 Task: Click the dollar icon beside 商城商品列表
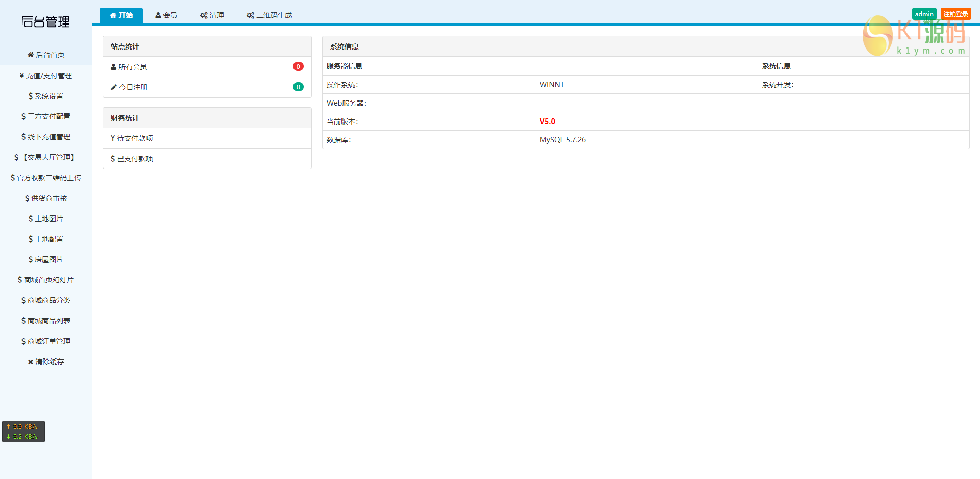[x=23, y=321]
